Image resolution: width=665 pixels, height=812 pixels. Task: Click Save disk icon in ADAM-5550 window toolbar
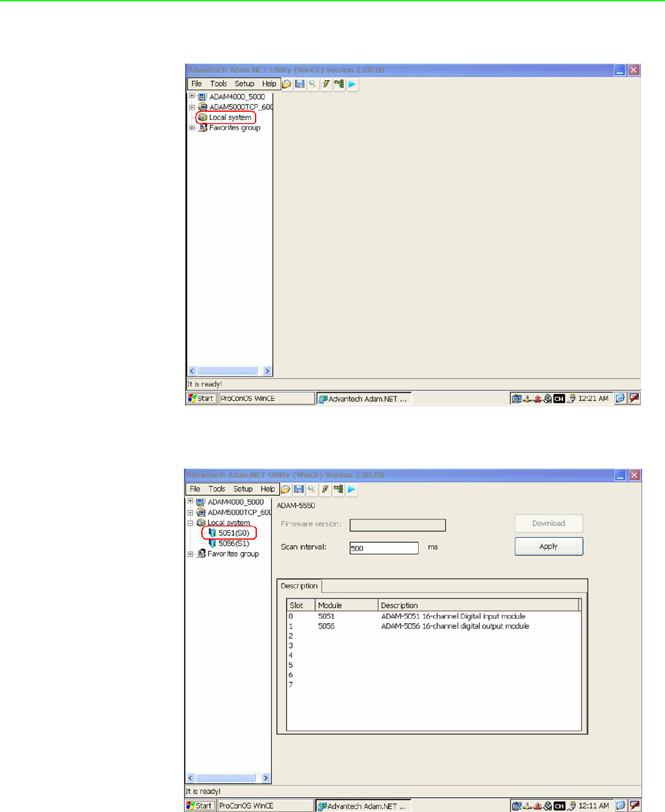pos(299,489)
